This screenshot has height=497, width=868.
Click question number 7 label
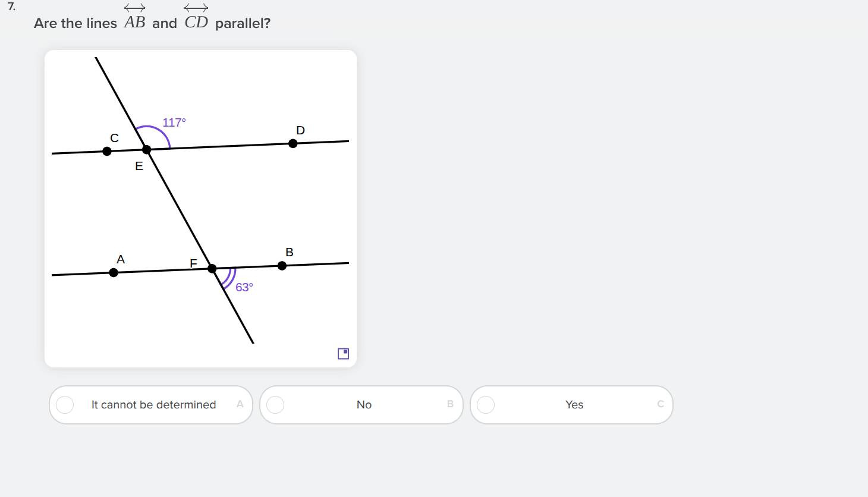click(x=11, y=7)
